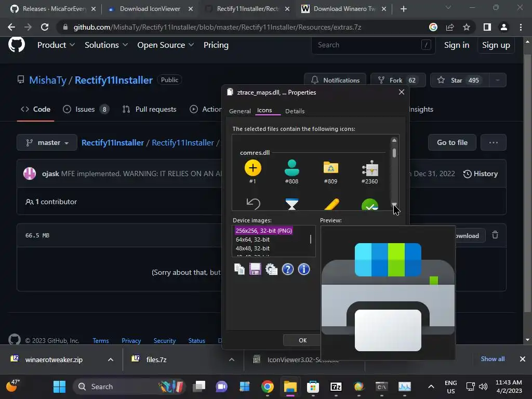Reload the page in Chrome
The width and height of the screenshot is (532, 399).
[45, 27]
